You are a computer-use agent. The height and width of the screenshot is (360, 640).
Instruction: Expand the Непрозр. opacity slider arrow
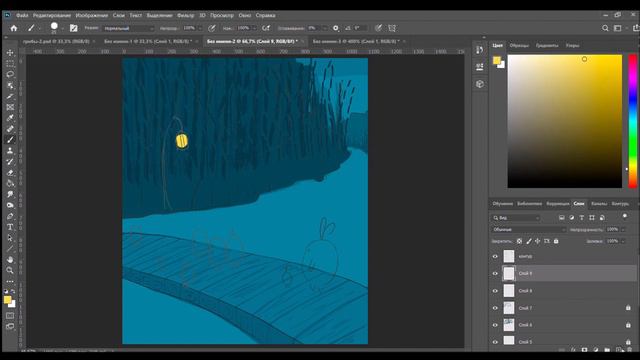click(200, 28)
